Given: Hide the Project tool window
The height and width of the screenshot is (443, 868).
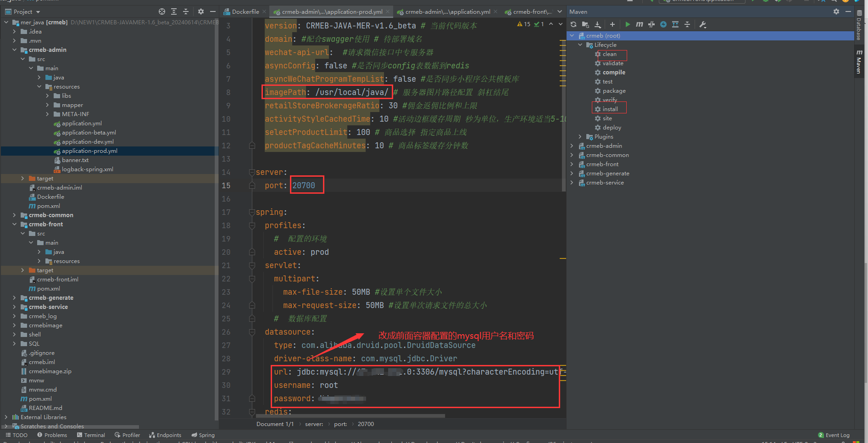Looking at the screenshot, I should (x=213, y=11).
